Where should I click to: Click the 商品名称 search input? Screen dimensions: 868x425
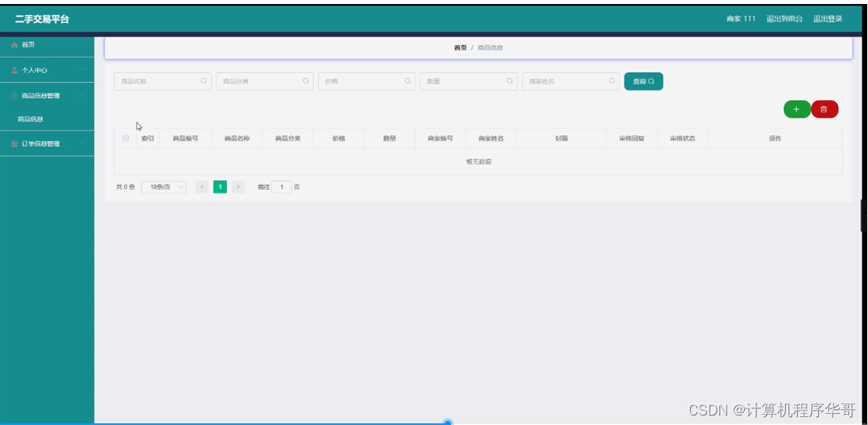(163, 81)
